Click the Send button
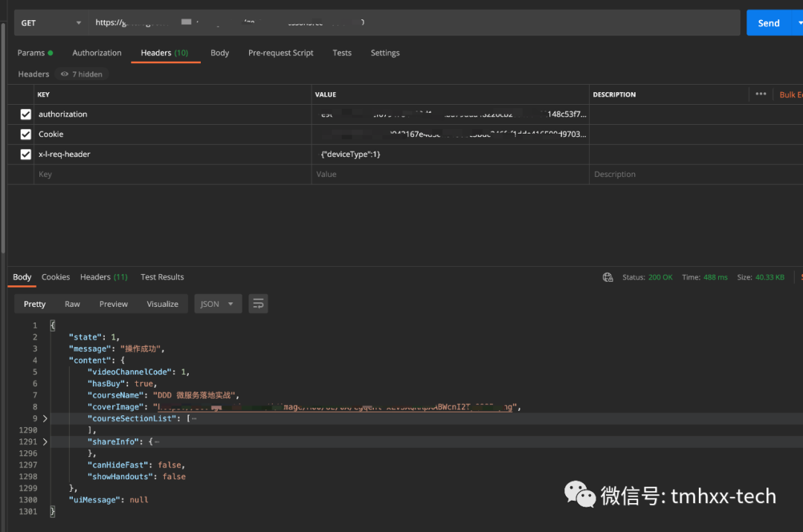The width and height of the screenshot is (803, 532). point(768,23)
